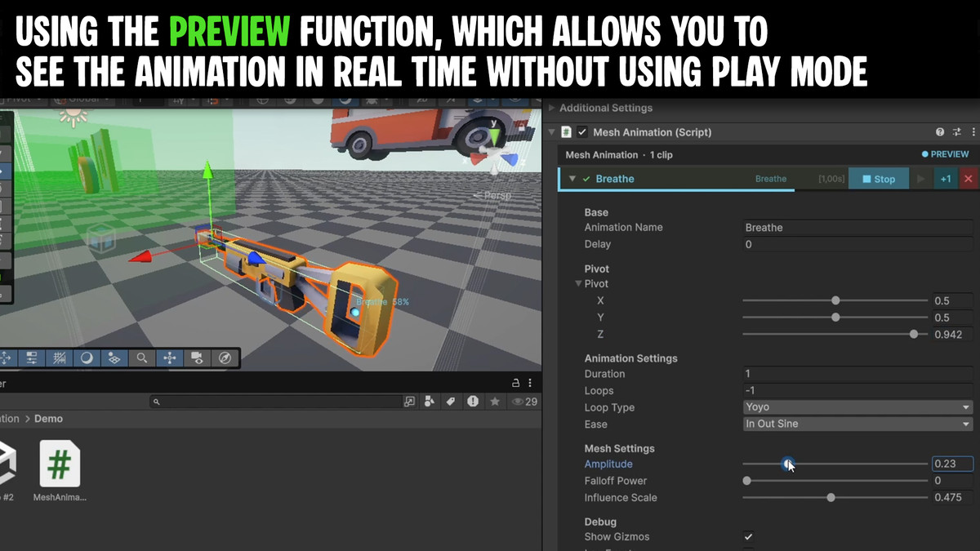
Task: Stop the Breathe preview animation
Action: [879, 179]
